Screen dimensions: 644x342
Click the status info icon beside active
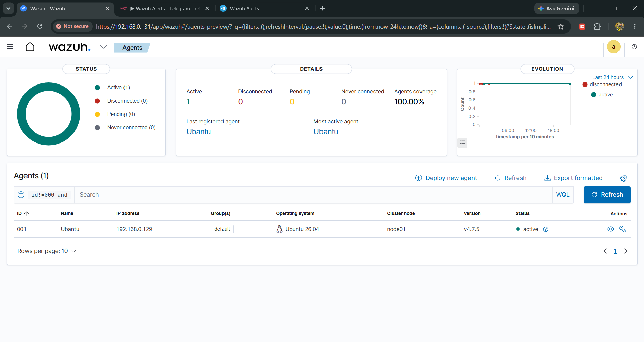[x=546, y=229]
